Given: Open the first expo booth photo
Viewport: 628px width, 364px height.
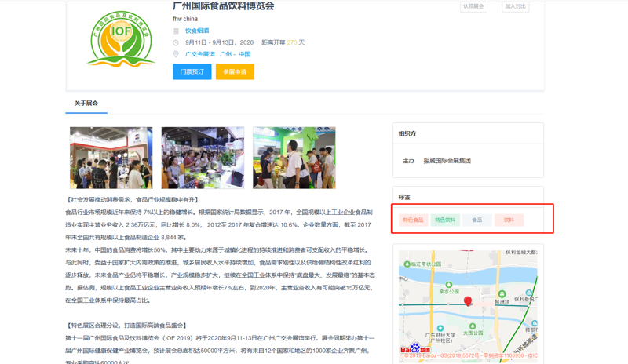Looking at the screenshot, I should (x=111, y=158).
